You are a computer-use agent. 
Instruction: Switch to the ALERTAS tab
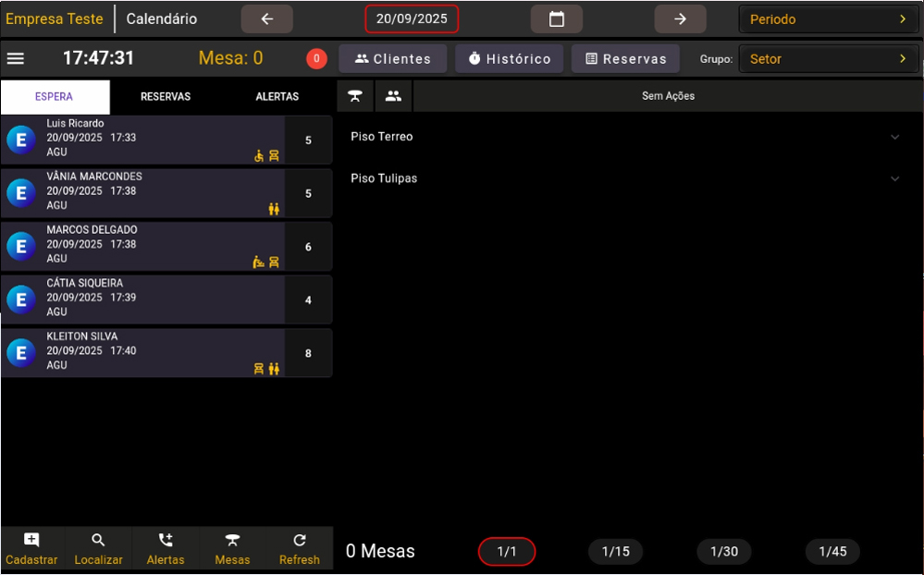[277, 97]
